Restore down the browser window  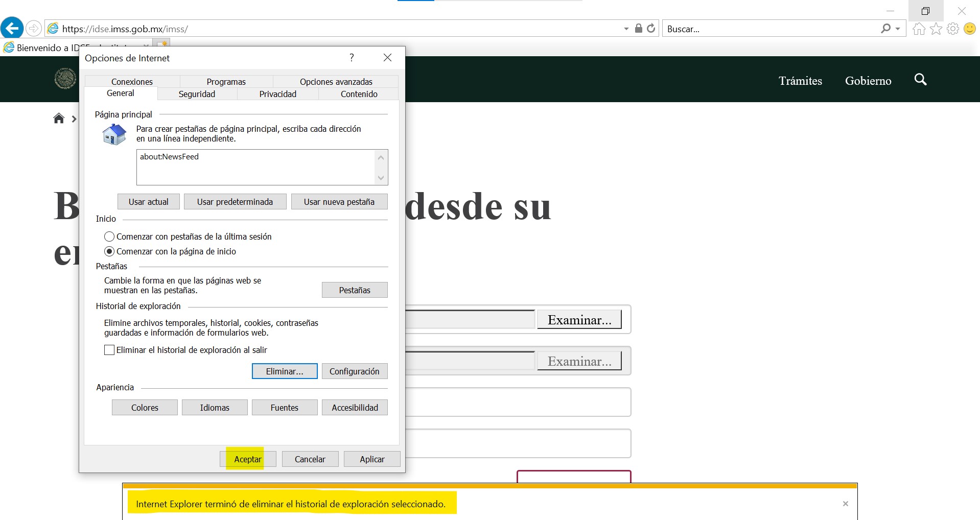(x=925, y=11)
